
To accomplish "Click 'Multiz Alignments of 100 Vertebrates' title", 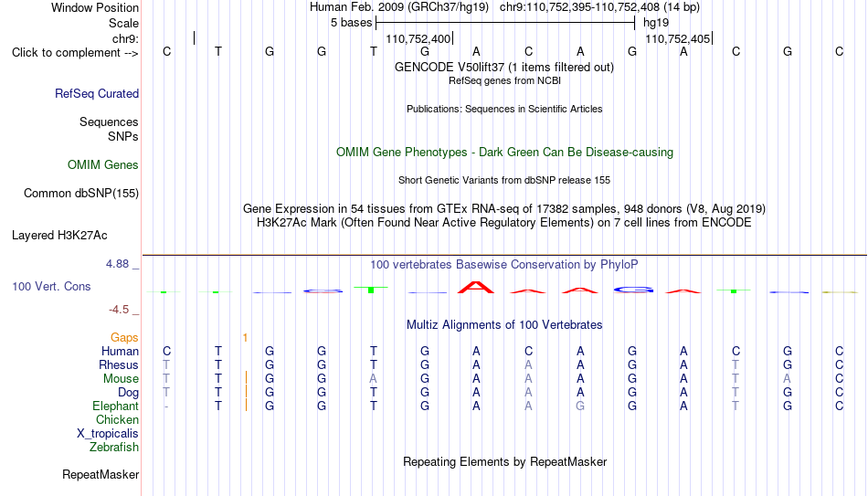I will [504, 325].
